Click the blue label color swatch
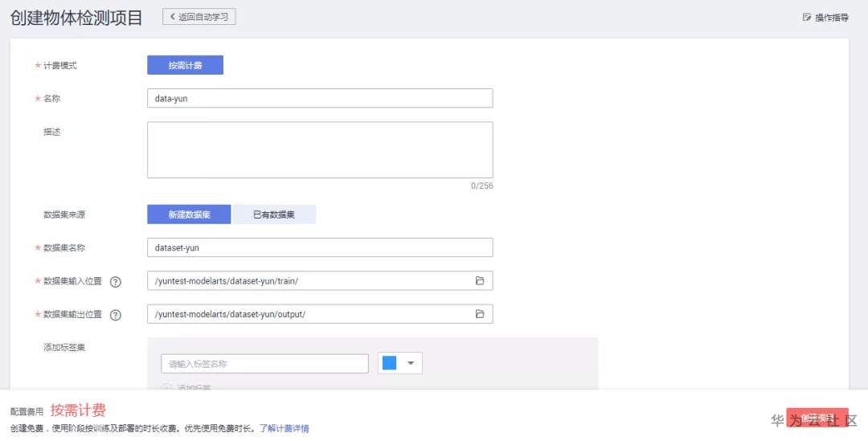This screenshot has height=441, width=868. pyautogui.click(x=390, y=363)
